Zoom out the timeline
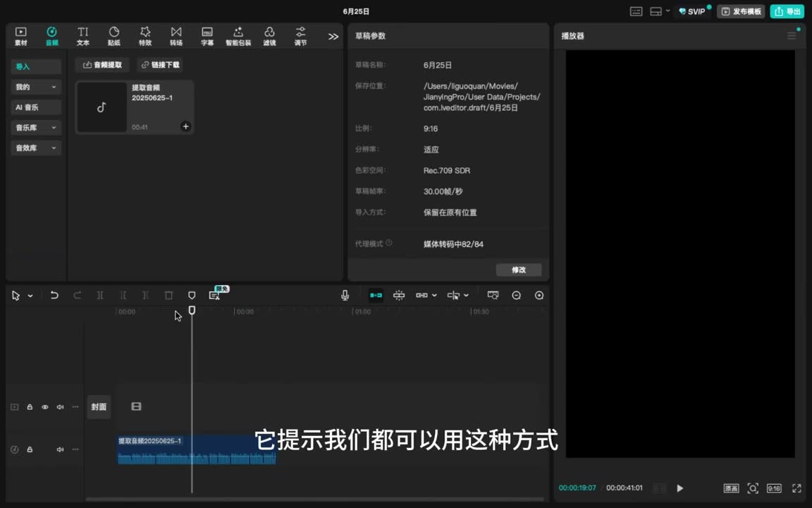Viewport: 812px width, 508px height. (516, 295)
